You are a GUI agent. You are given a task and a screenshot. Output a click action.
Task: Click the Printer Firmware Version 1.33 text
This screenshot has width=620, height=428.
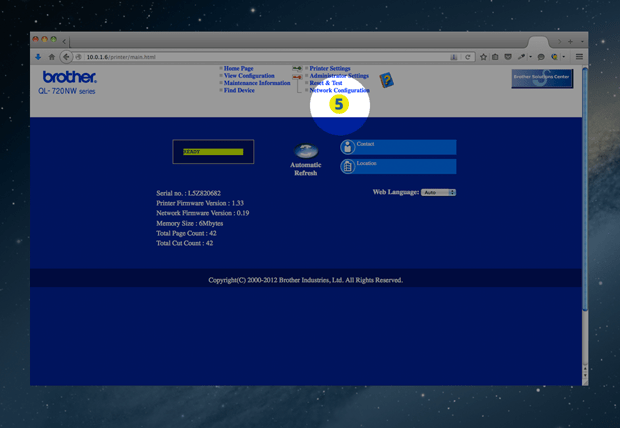[x=200, y=203]
